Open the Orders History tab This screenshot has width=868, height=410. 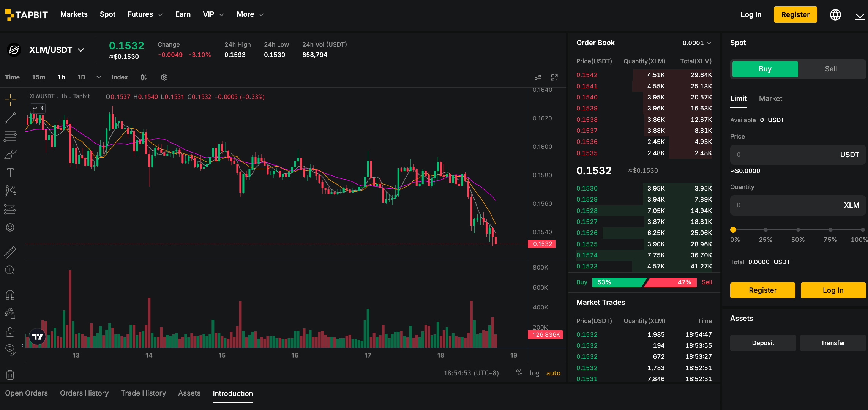click(84, 393)
